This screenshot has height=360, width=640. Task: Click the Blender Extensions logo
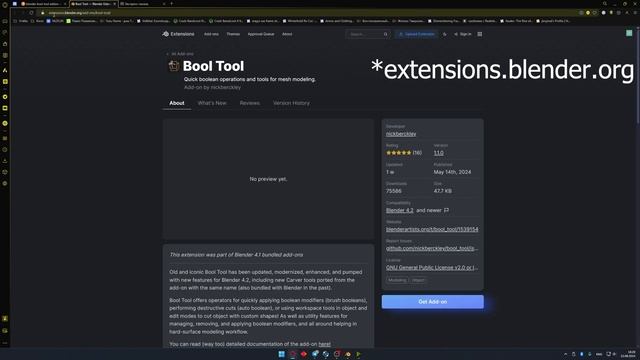pos(178,34)
